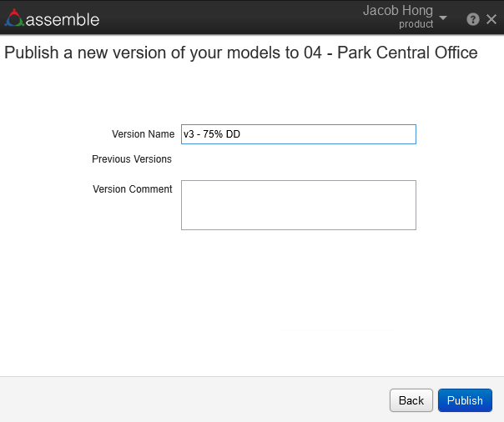Image resolution: width=504 pixels, height=422 pixels.
Task: Expand the Jacob Hong account dropdown arrow
Action: pyautogui.click(x=443, y=18)
